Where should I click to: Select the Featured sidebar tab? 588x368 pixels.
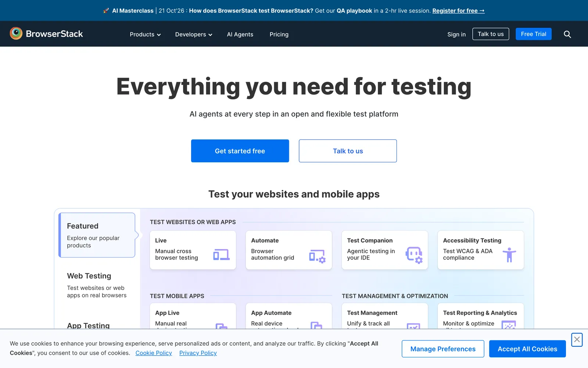pos(97,235)
